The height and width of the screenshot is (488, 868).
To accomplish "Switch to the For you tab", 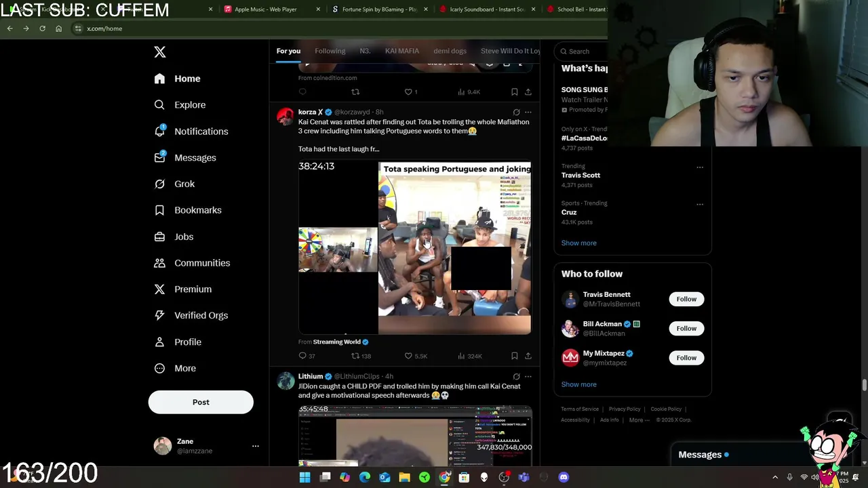I will click(x=288, y=51).
